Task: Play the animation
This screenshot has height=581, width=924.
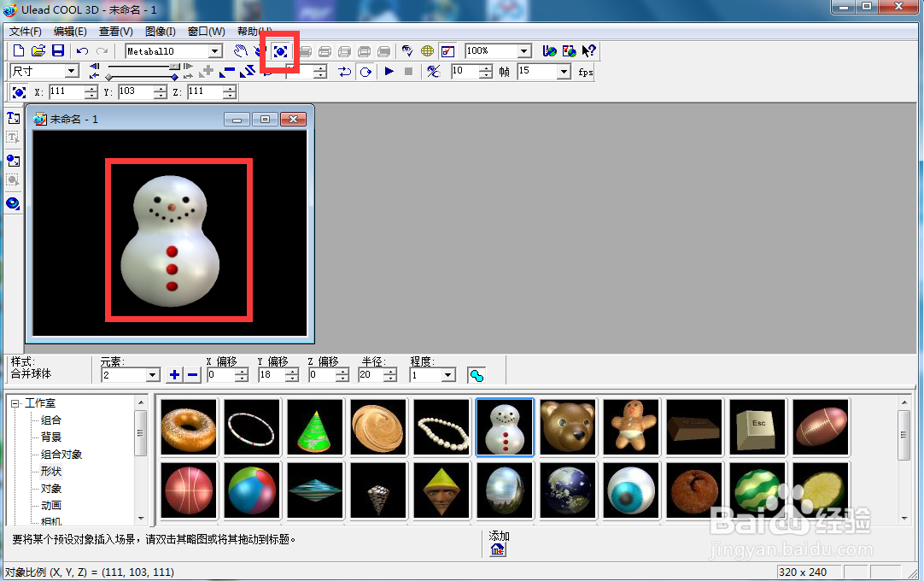Action: pyautogui.click(x=389, y=72)
